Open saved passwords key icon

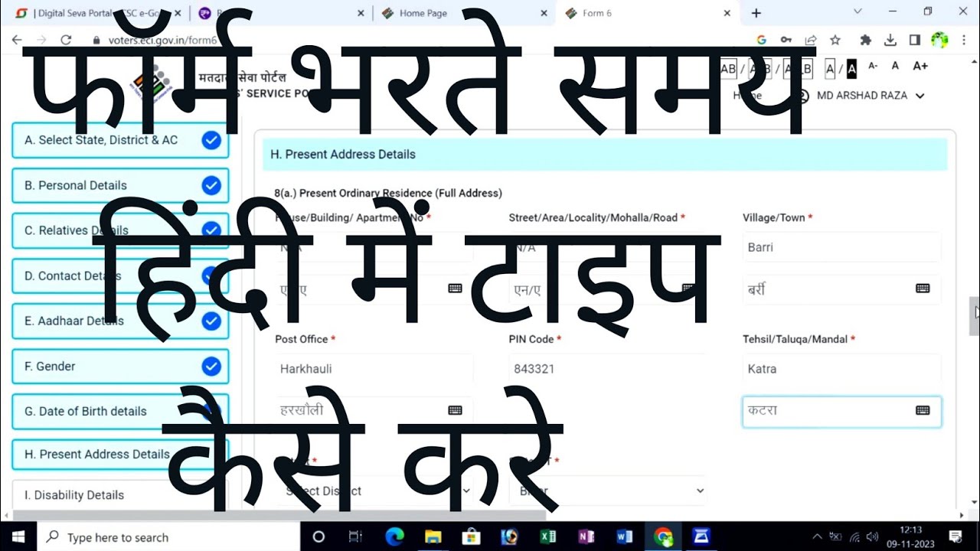point(786,40)
